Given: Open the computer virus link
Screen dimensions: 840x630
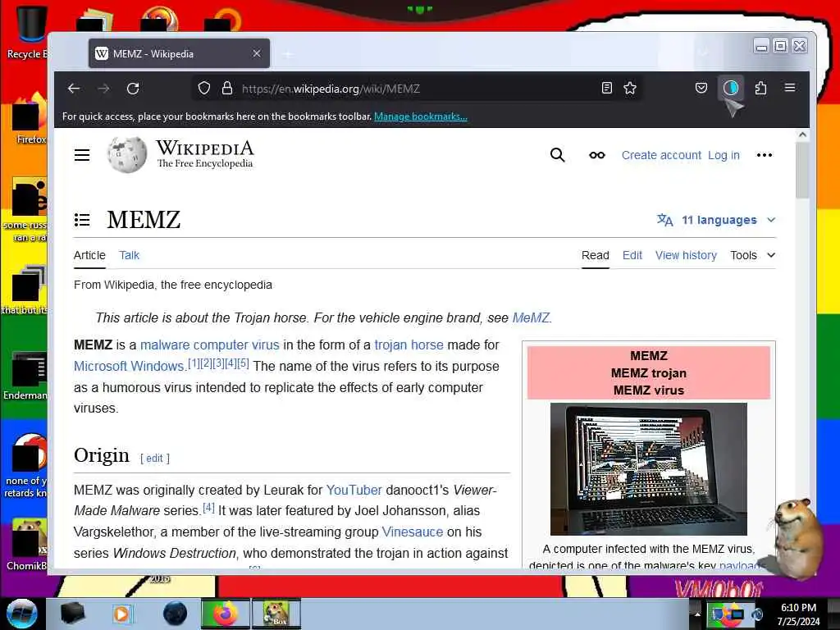Looking at the screenshot, I should [x=236, y=345].
